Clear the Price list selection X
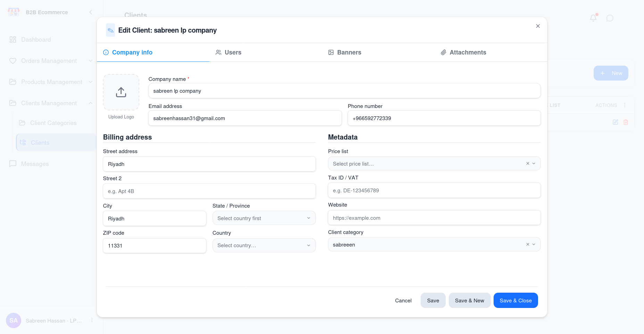This screenshot has height=334, width=644. tap(528, 164)
